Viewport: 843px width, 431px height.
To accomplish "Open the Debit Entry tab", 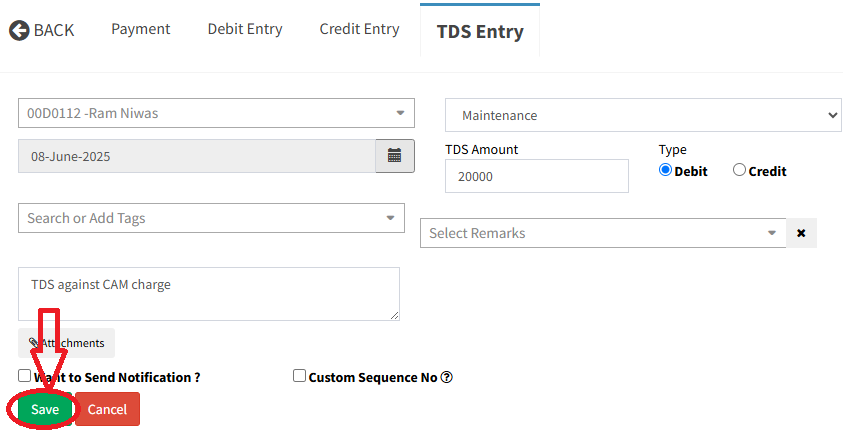I will pos(245,29).
